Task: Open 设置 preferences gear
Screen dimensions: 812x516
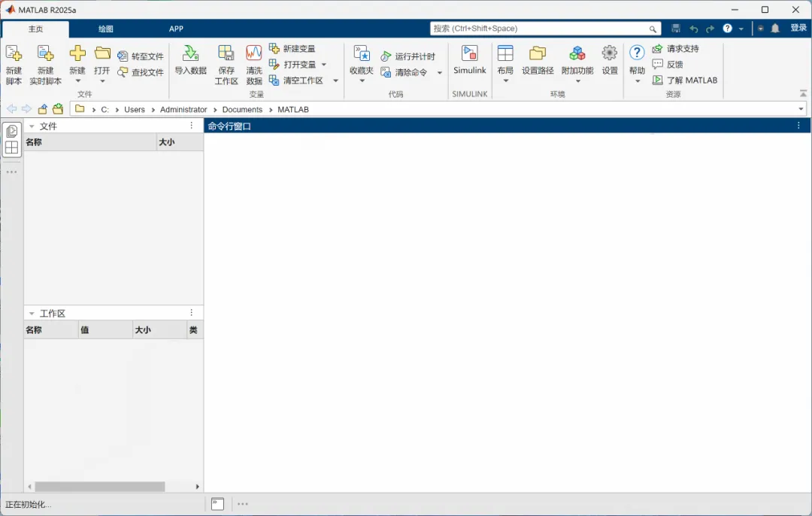Action: [610, 61]
